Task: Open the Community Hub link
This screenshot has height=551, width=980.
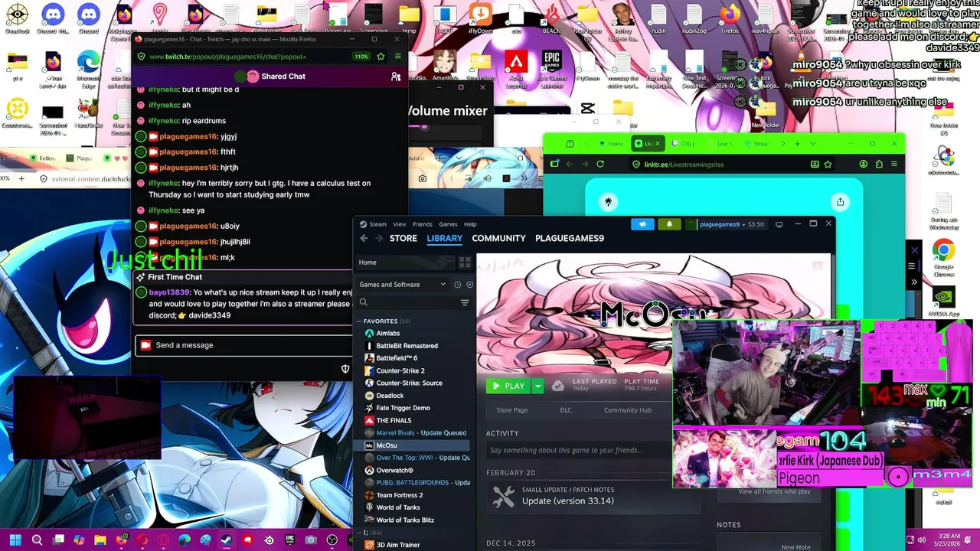Action: [627, 410]
